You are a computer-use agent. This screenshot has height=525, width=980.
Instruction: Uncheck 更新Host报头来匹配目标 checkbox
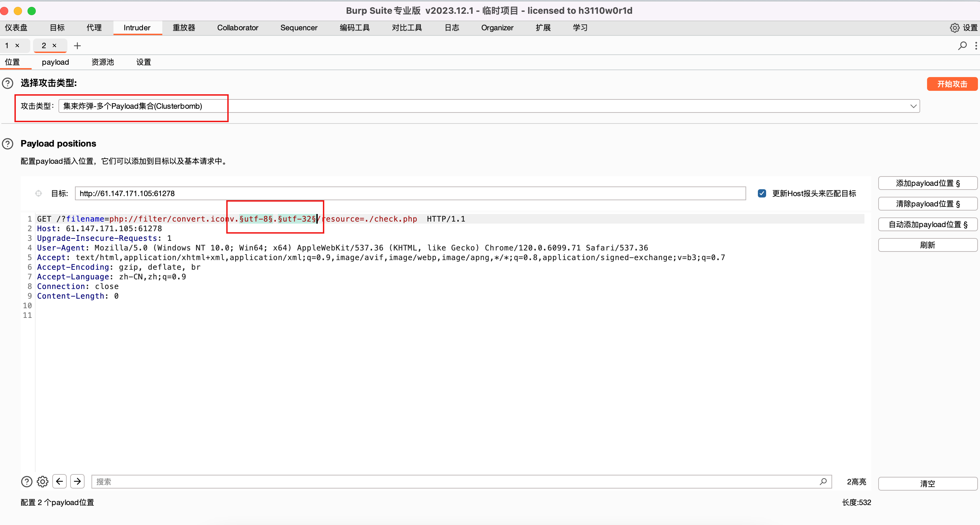762,193
